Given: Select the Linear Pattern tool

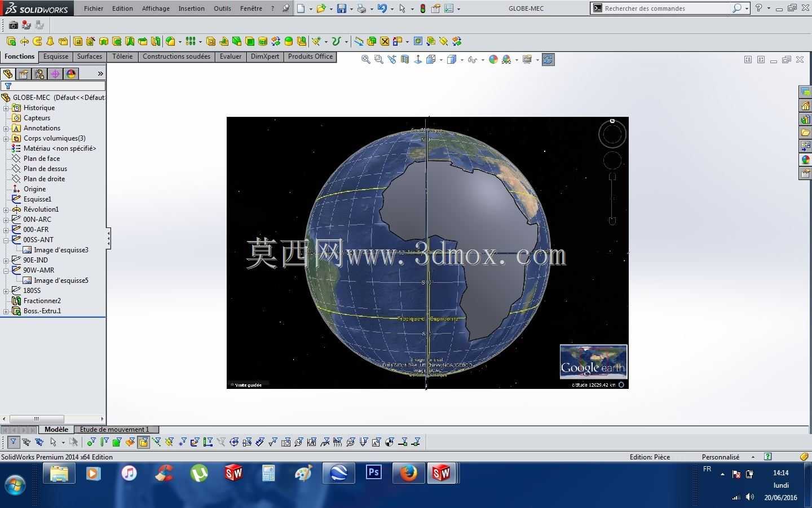Looking at the screenshot, I should pyautogui.click(x=191, y=41).
